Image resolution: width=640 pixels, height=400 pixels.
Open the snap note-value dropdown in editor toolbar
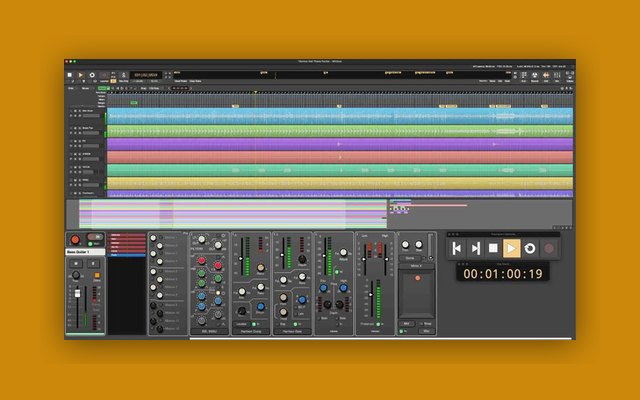pos(154,88)
